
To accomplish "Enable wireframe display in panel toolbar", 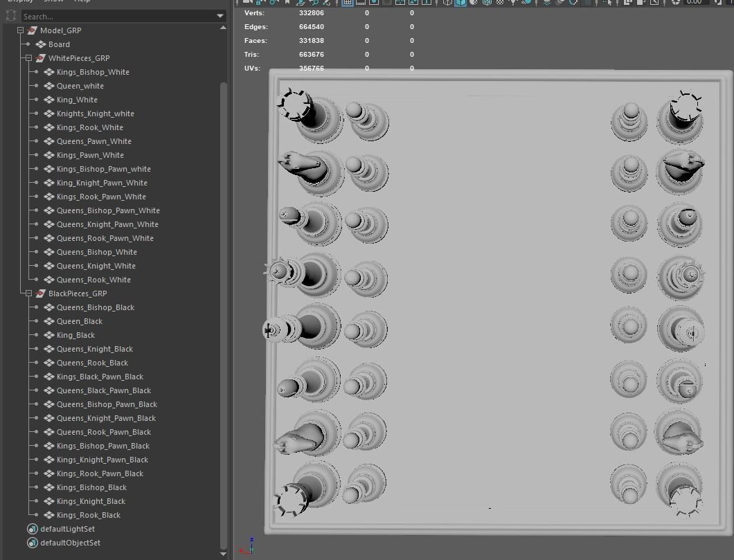I will click(447, 2).
